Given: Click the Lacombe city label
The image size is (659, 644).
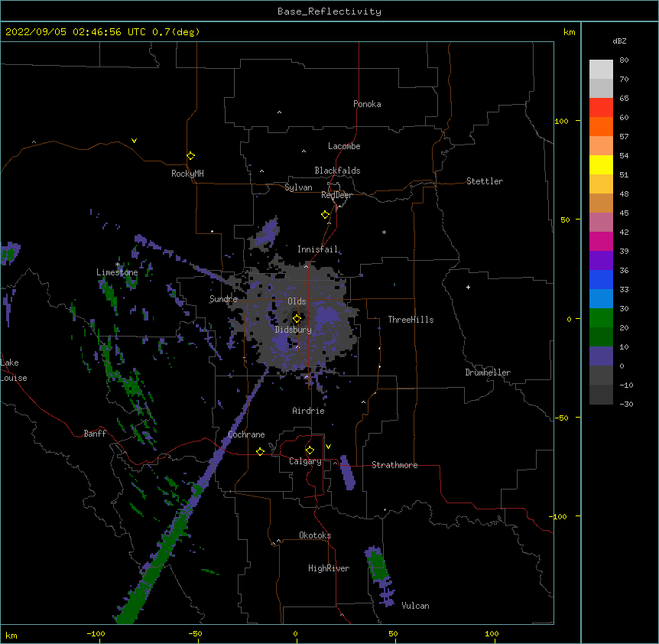Looking at the screenshot, I should [344, 146].
